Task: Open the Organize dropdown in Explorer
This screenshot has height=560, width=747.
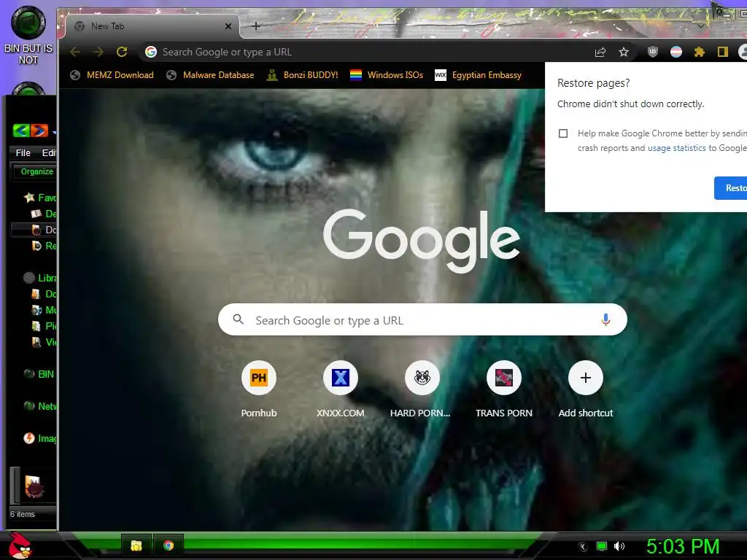Action: tap(35, 171)
